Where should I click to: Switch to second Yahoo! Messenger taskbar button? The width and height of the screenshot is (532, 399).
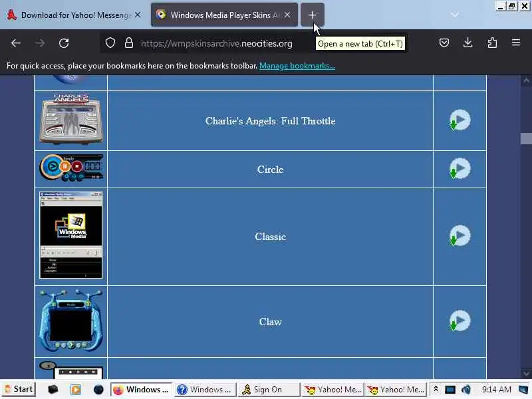(x=396, y=390)
